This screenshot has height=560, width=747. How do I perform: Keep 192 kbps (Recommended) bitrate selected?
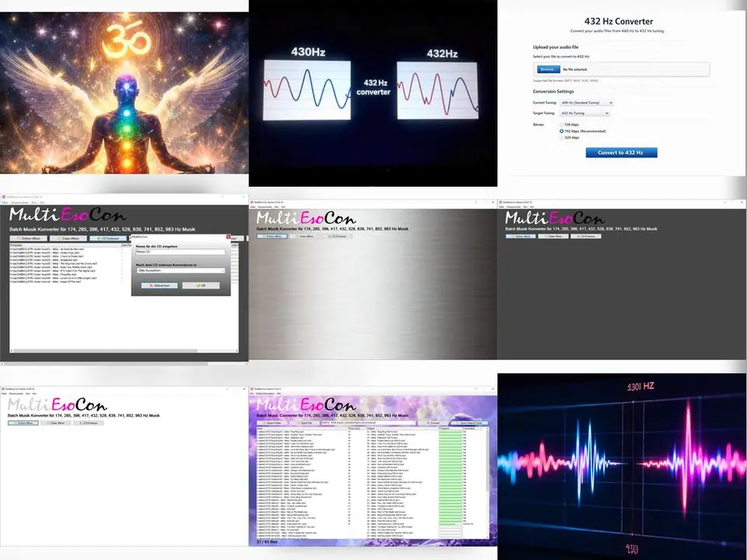pos(562,131)
